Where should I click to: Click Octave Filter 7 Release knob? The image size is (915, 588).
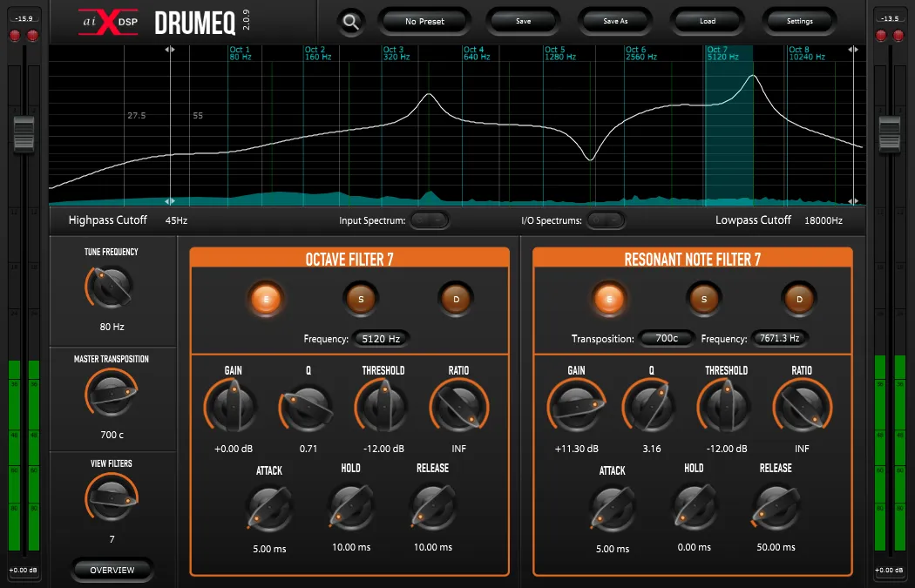tap(433, 508)
